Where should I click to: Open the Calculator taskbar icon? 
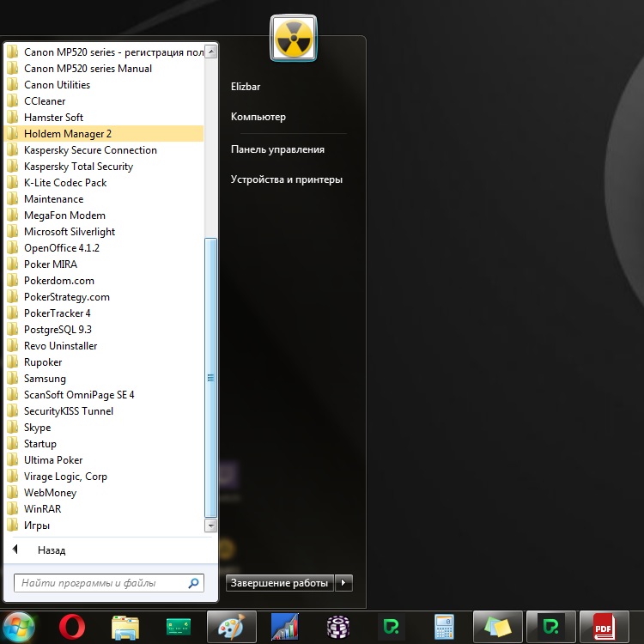[x=445, y=628]
